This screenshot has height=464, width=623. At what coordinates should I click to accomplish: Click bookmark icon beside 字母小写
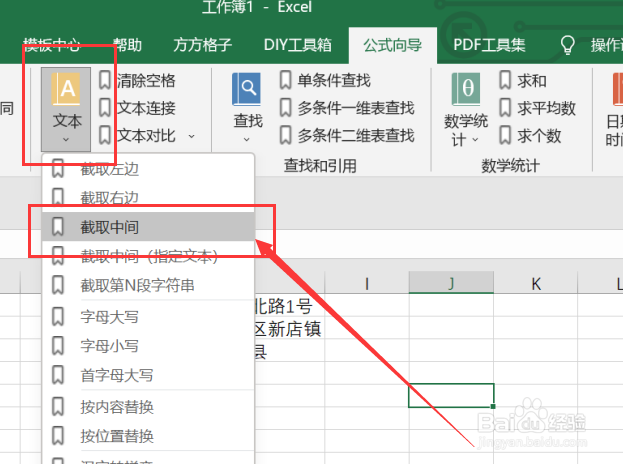(58, 346)
